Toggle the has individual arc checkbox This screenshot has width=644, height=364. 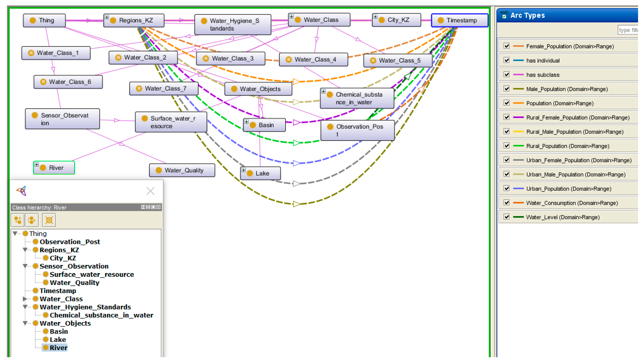[x=506, y=60]
